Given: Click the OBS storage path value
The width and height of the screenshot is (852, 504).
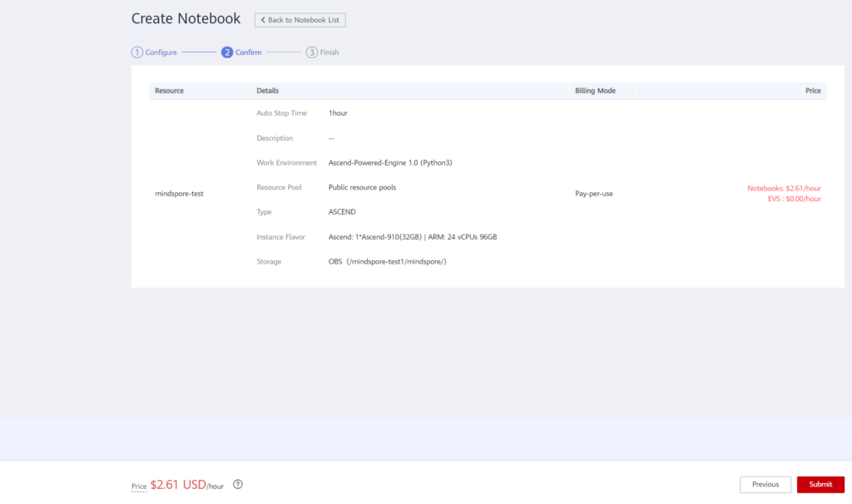Looking at the screenshot, I should (x=388, y=262).
